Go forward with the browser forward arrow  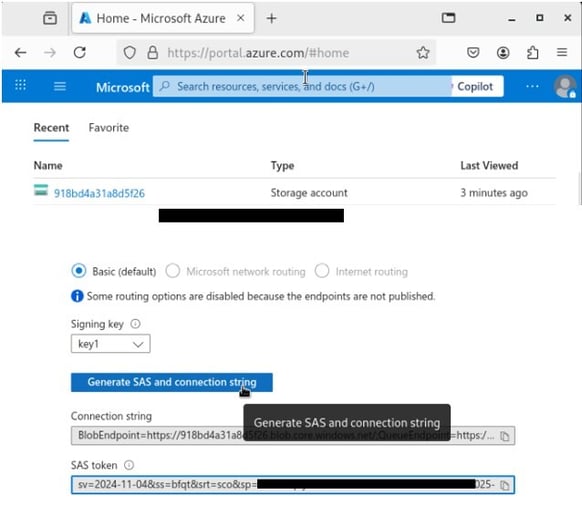[50, 53]
